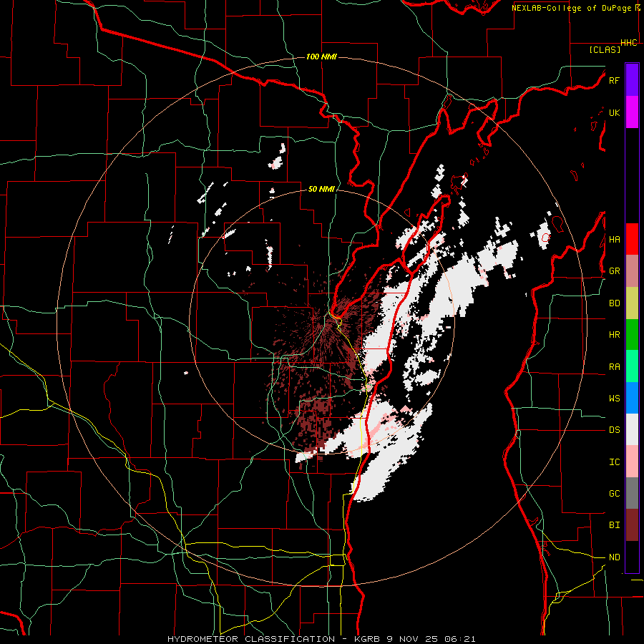Click the BI legend label
Image resolution: width=644 pixels, height=644 pixels.
pos(614,525)
